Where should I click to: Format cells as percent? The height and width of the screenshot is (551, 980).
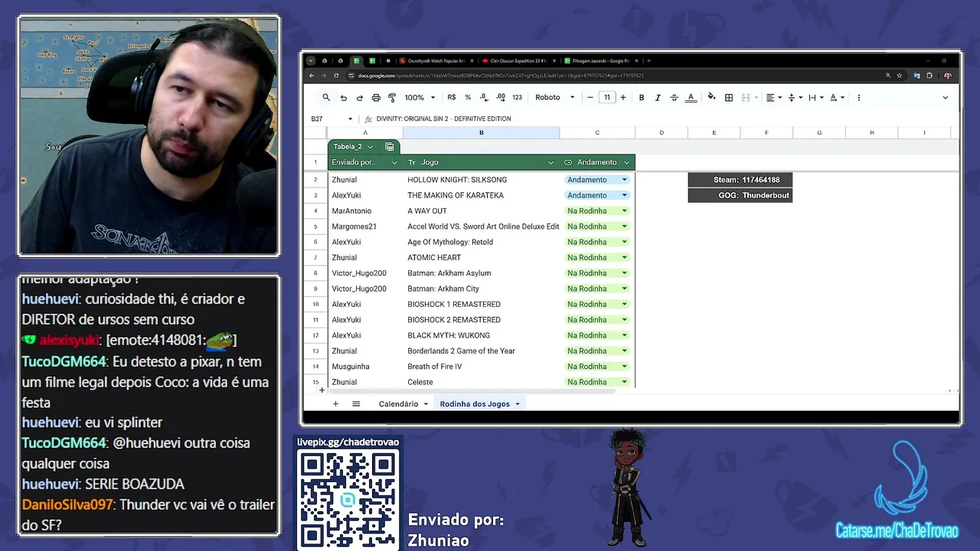pyautogui.click(x=468, y=97)
